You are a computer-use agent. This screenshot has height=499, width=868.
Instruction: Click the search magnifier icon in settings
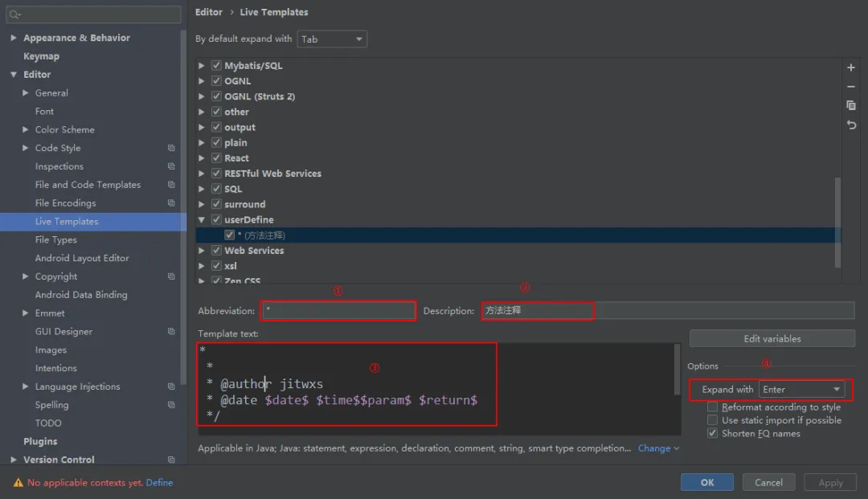click(x=15, y=14)
